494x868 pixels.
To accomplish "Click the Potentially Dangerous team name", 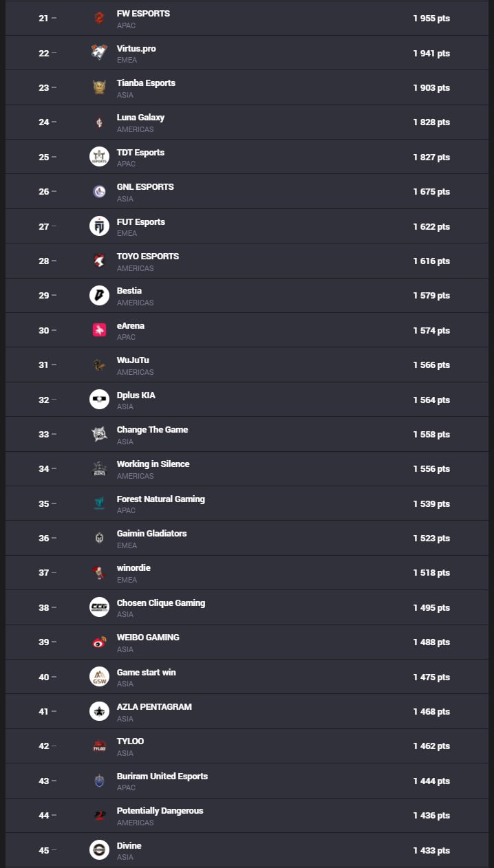I will coord(160,811).
